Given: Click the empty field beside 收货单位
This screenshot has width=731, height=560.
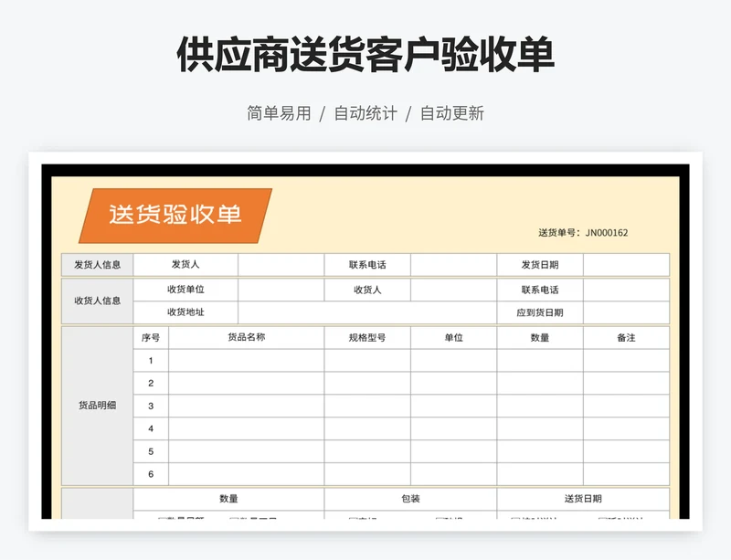Looking at the screenshot, I should point(281,290).
